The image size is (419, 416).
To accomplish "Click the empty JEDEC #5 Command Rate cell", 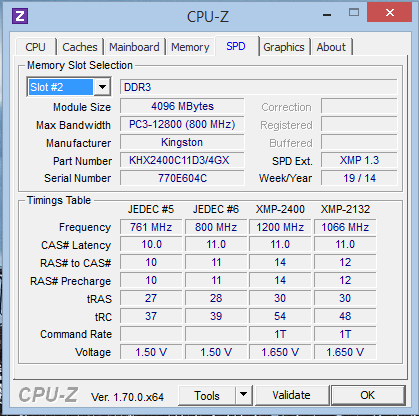I will (x=151, y=334).
